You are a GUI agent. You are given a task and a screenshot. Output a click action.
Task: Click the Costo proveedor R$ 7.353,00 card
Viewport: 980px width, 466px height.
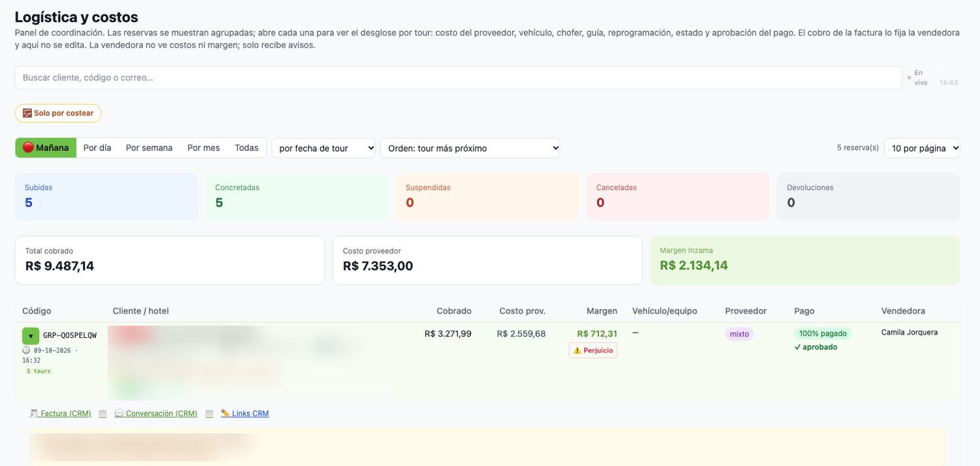487,260
